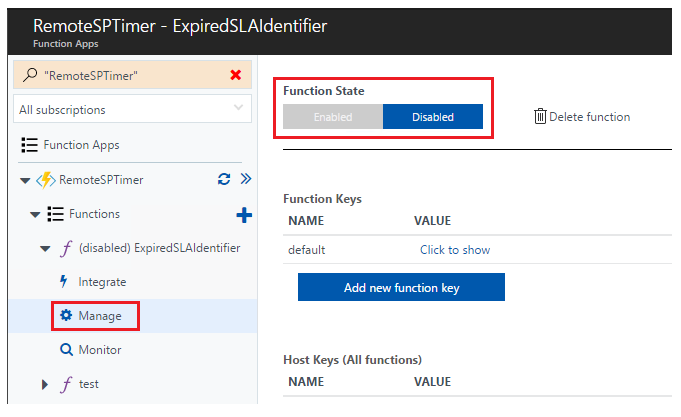The width and height of the screenshot is (681, 417).
Task: Click the Host Keys NAME column header
Action: pos(306,381)
